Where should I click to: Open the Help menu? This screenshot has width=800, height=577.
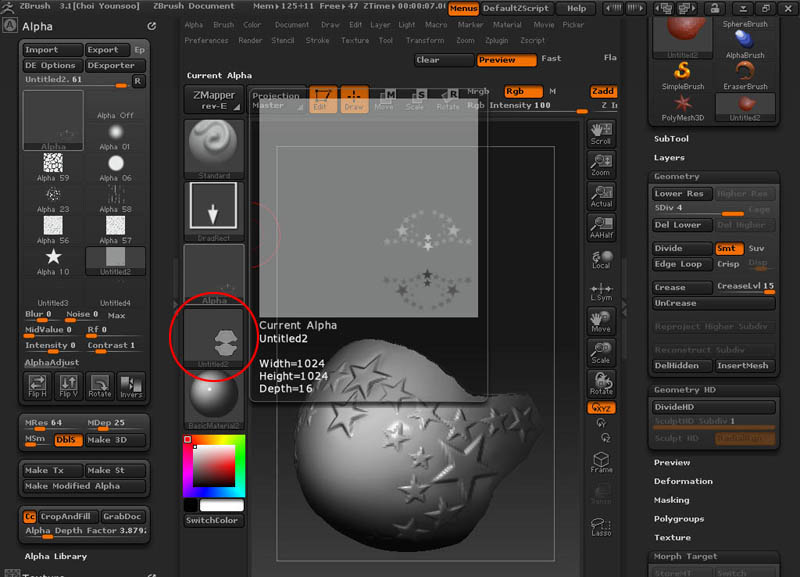click(577, 9)
